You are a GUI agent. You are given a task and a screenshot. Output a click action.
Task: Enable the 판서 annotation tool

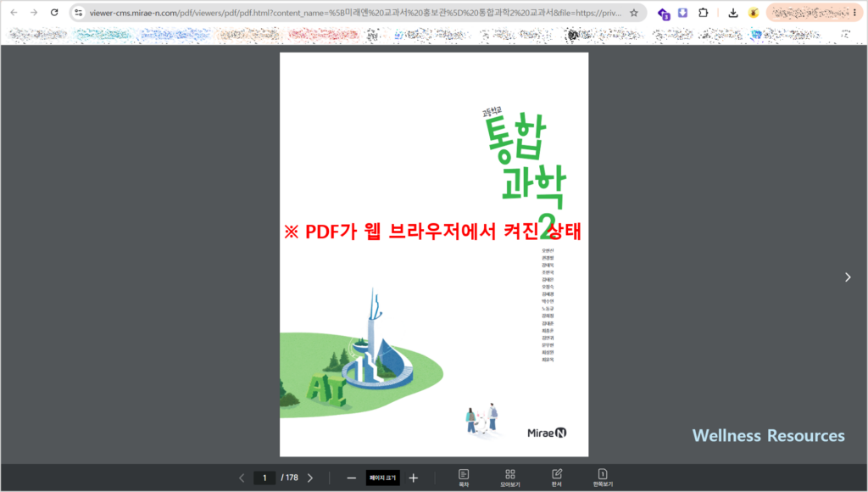[x=557, y=478]
